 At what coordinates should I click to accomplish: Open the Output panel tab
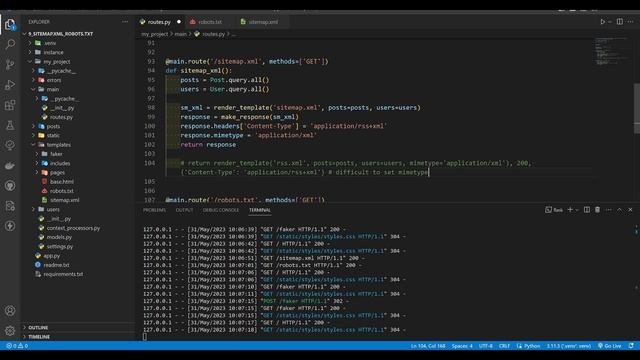coord(184,210)
